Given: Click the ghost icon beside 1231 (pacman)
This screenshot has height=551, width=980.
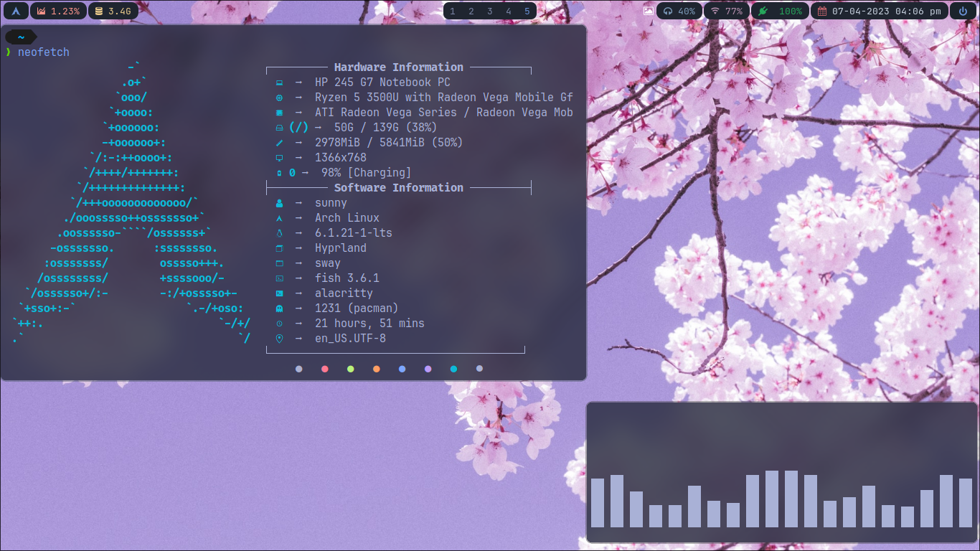Looking at the screenshot, I should coord(279,309).
